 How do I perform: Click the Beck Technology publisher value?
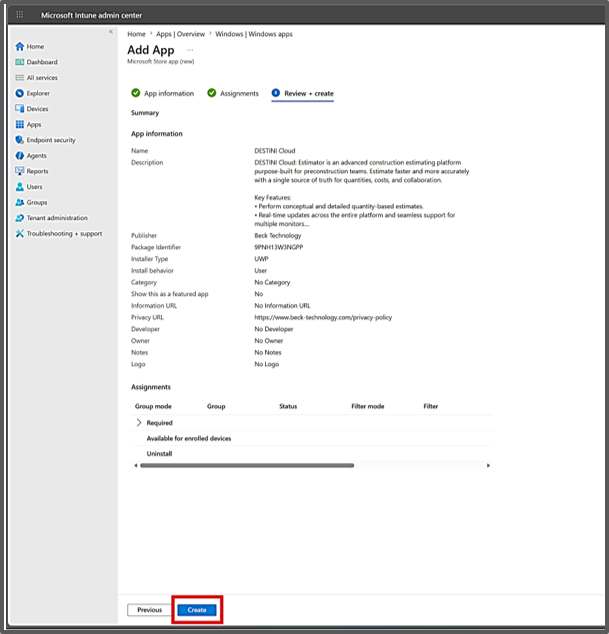(x=278, y=235)
